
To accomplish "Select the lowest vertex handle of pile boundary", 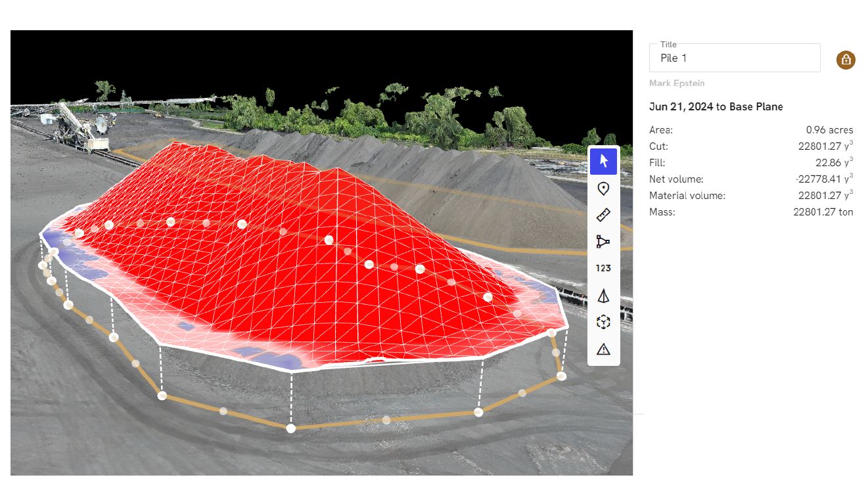I will click(291, 428).
